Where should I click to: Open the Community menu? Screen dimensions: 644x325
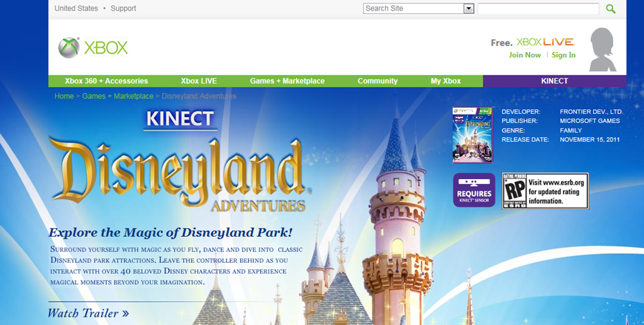(x=377, y=81)
